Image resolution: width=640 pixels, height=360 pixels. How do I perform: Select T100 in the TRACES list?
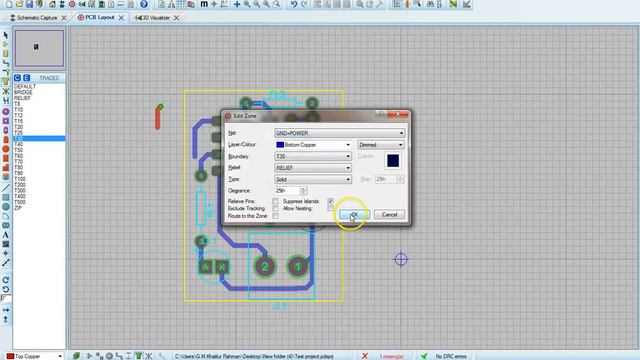[20, 179]
